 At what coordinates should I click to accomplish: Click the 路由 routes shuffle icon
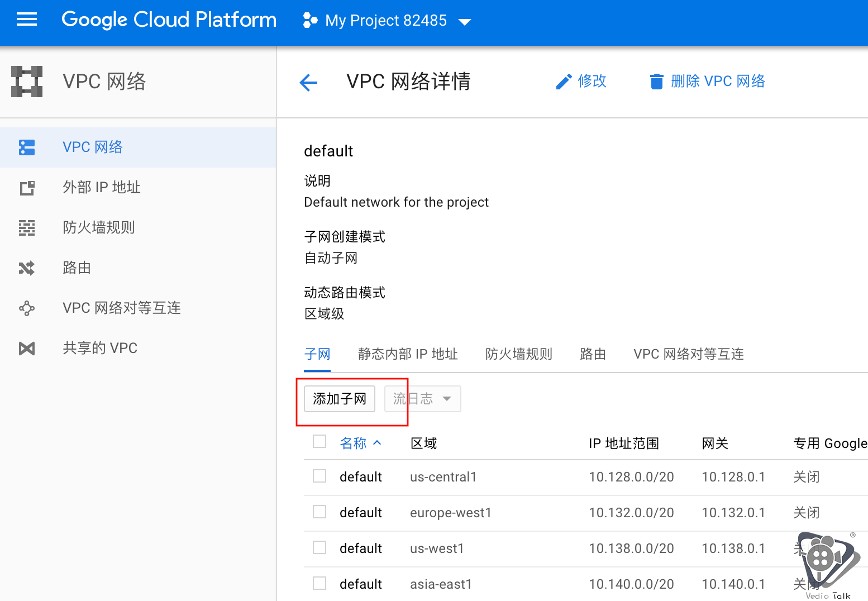point(27,268)
